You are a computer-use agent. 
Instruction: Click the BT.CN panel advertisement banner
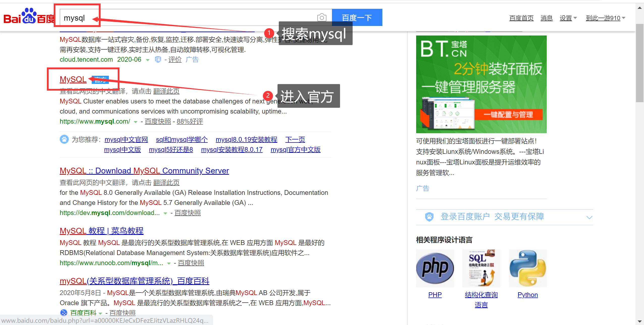pos(481,84)
